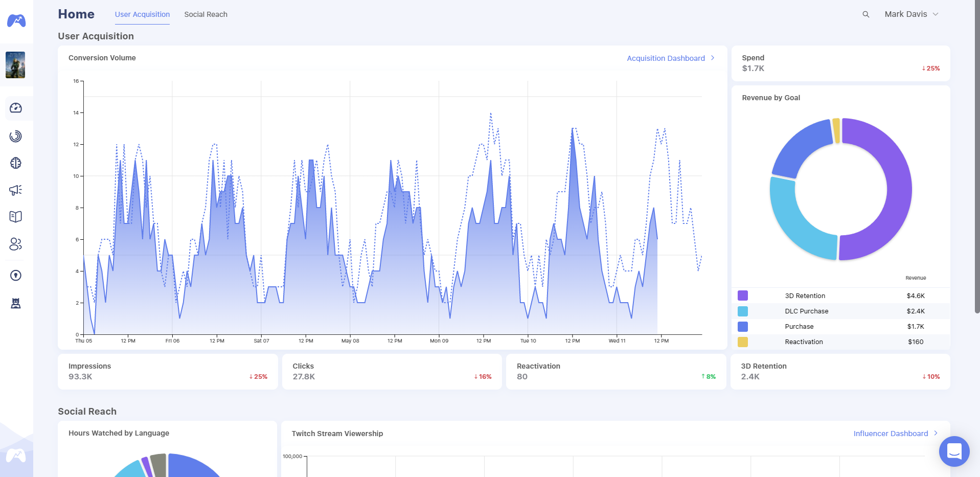The image size is (980, 477).
Task: Click the spiral circle sidebar icon
Action: [x=16, y=136]
